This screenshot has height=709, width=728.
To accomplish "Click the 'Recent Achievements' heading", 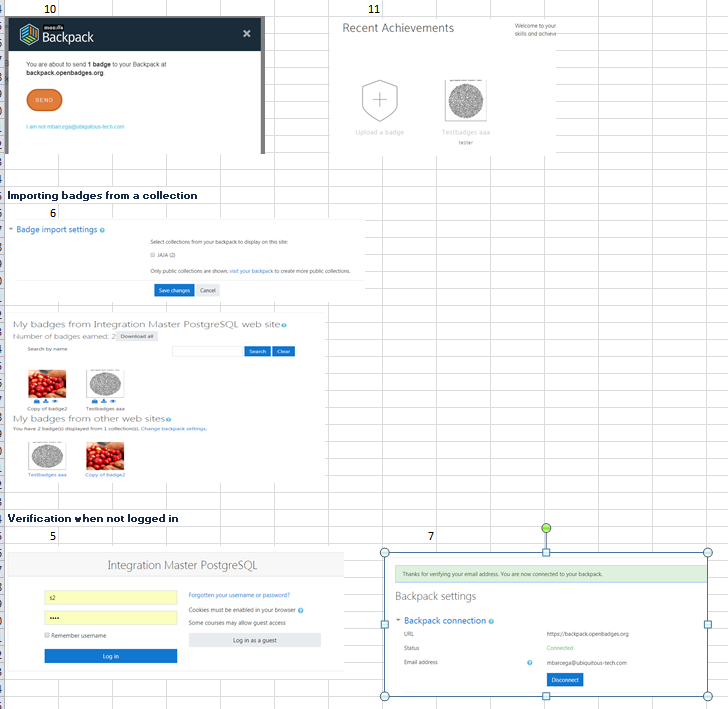I will (x=398, y=28).
